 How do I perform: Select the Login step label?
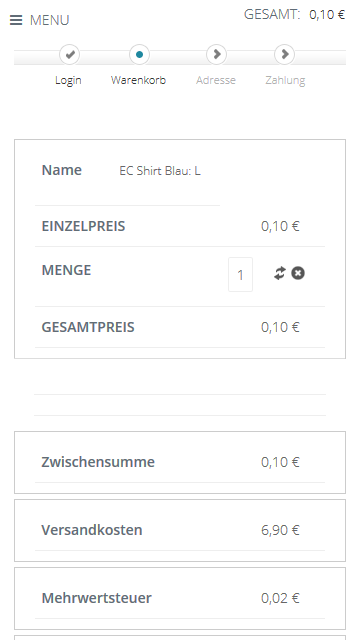tap(68, 80)
